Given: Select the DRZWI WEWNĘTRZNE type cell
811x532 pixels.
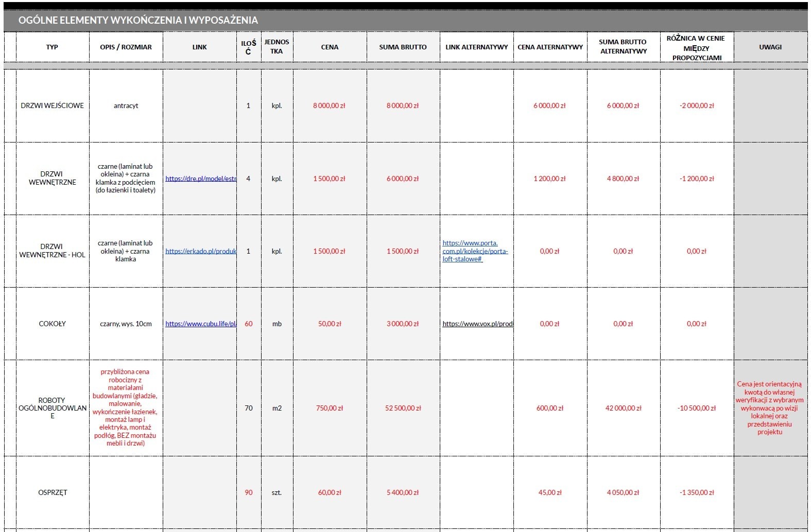Looking at the screenshot, I should click(52, 178).
